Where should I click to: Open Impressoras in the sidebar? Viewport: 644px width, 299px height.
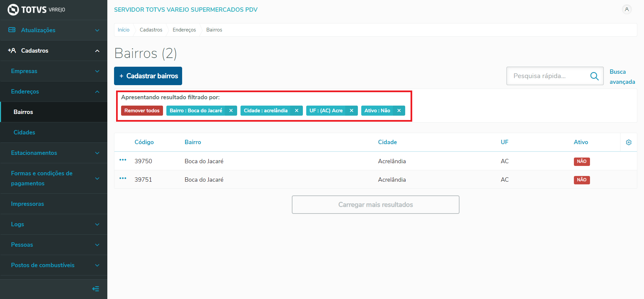(54, 204)
